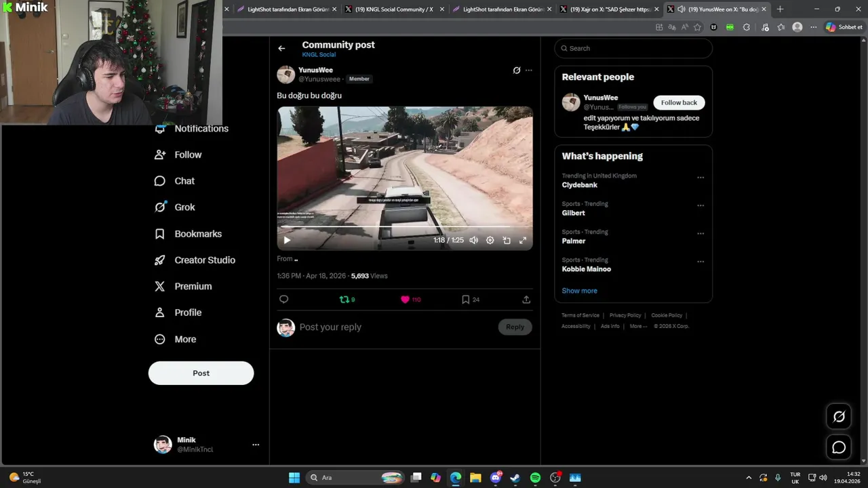Viewport: 868px width, 488px height.
Task: Open the three-dot menu on YunusWee's post
Action: pyautogui.click(x=529, y=70)
